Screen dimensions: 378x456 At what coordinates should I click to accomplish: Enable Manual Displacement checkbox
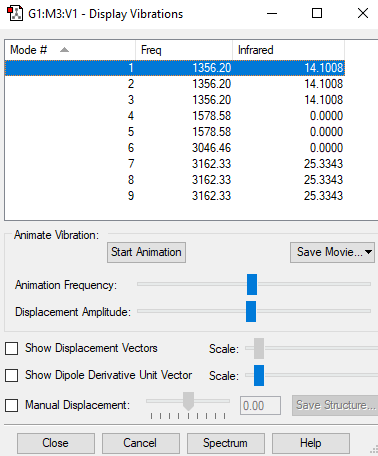click(x=12, y=405)
